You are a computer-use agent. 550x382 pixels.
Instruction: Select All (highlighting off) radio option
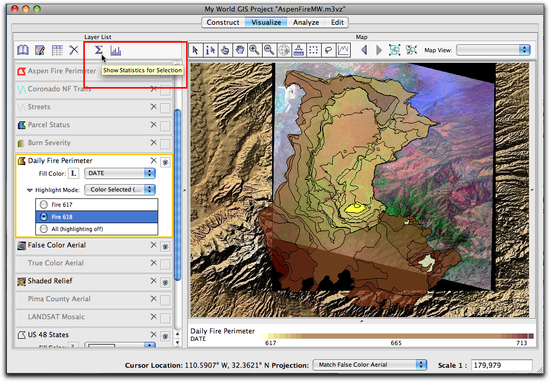[44, 229]
